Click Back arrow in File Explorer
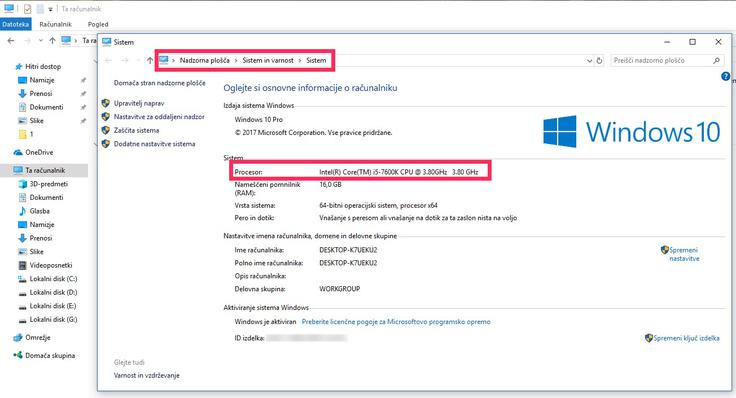Screen dimensions: 736x398 tap(11, 41)
